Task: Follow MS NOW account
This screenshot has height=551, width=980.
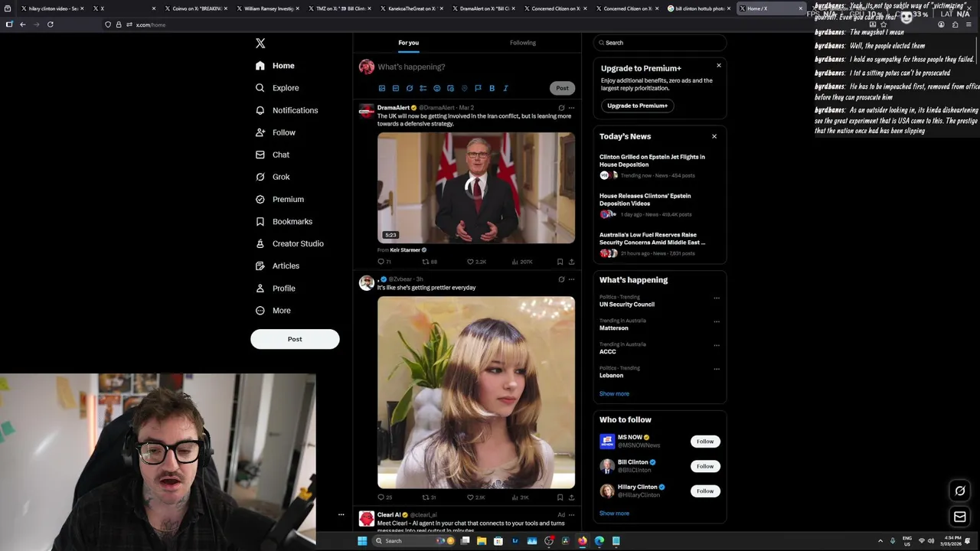Action: [x=705, y=442]
